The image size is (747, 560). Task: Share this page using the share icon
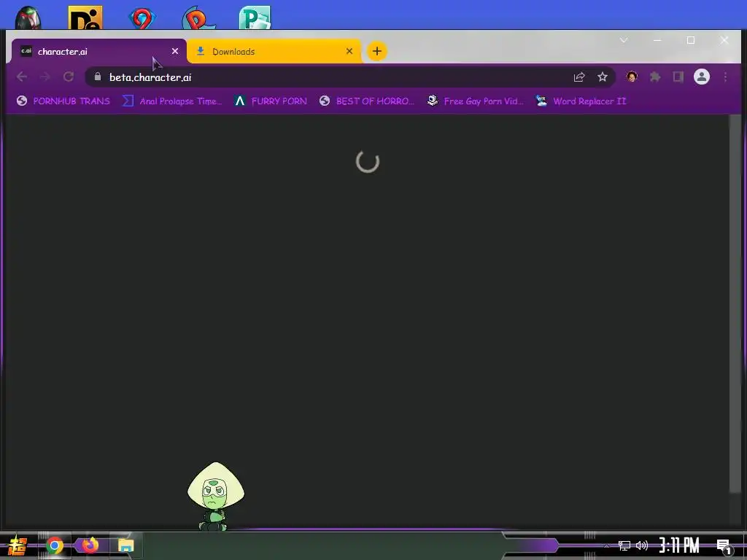click(578, 77)
